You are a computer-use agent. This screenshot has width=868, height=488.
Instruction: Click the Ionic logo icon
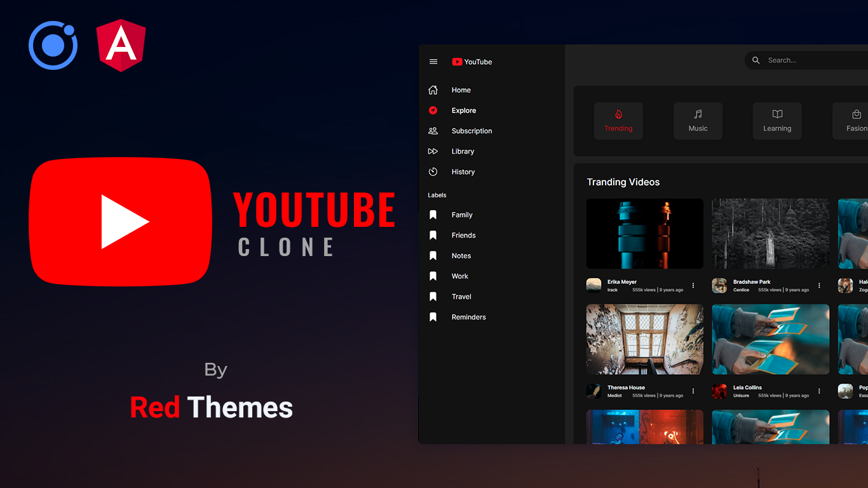[x=53, y=45]
